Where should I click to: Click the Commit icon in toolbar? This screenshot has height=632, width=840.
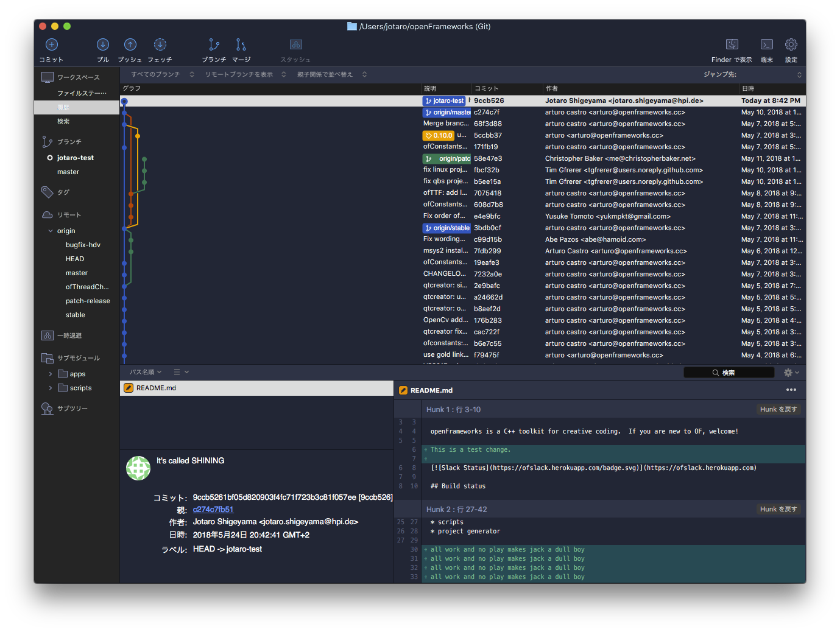52,45
